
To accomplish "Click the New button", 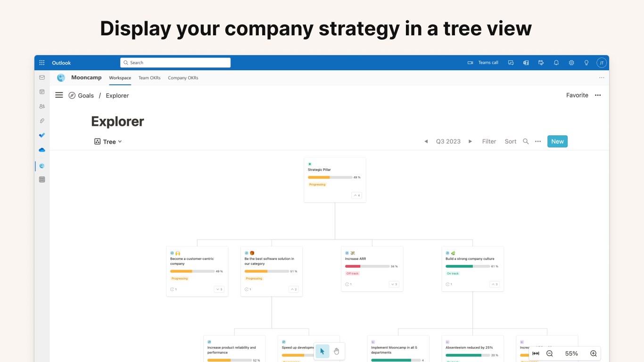I will point(557,141).
